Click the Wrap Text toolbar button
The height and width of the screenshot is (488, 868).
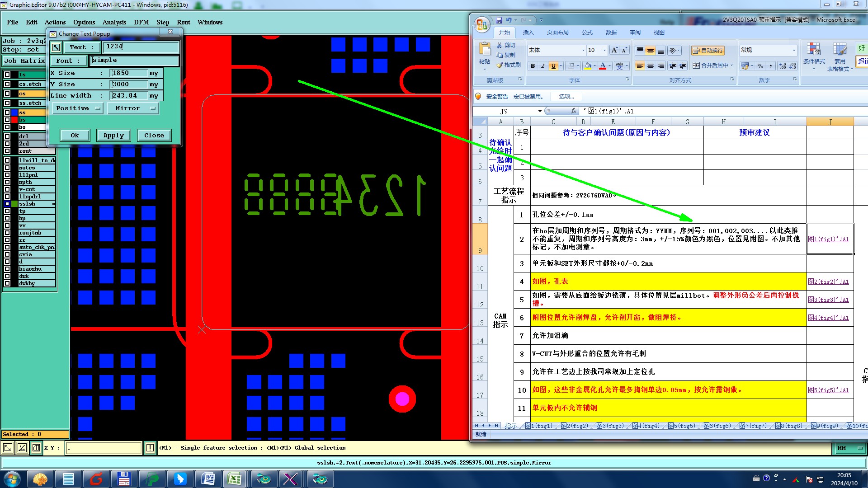[x=708, y=50]
